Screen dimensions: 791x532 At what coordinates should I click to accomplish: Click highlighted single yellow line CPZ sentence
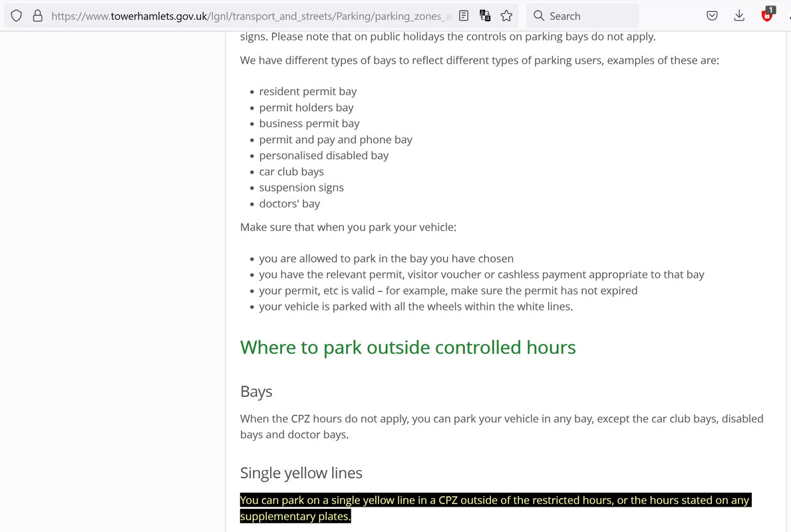[496, 508]
